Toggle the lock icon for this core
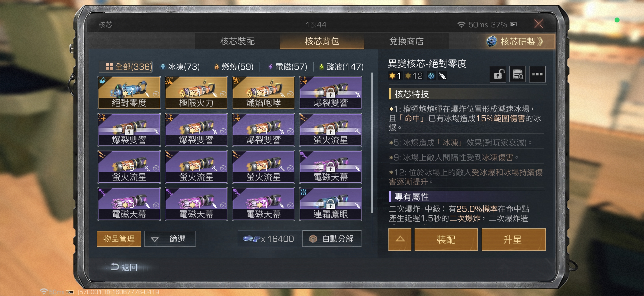 [x=498, y=74]
